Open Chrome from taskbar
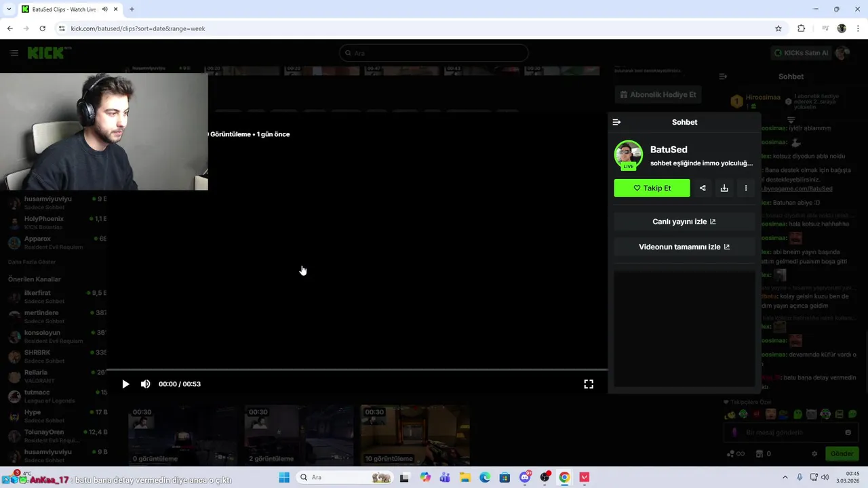Image resolution: width=868 pixels, height=488 pixels. (564, 477)
